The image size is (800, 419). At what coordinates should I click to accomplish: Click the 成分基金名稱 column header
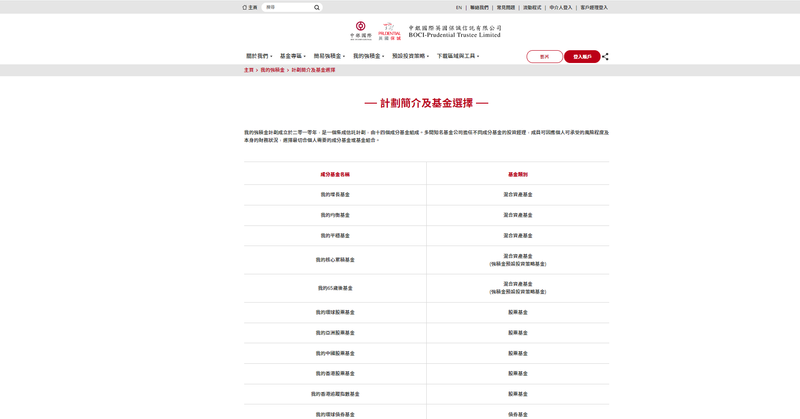(335, 175)
